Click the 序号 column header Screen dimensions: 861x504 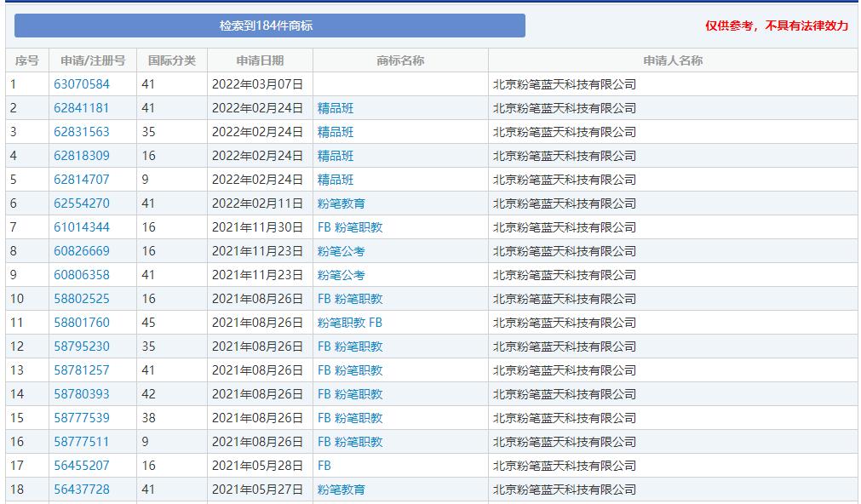[x=27, y=60]
